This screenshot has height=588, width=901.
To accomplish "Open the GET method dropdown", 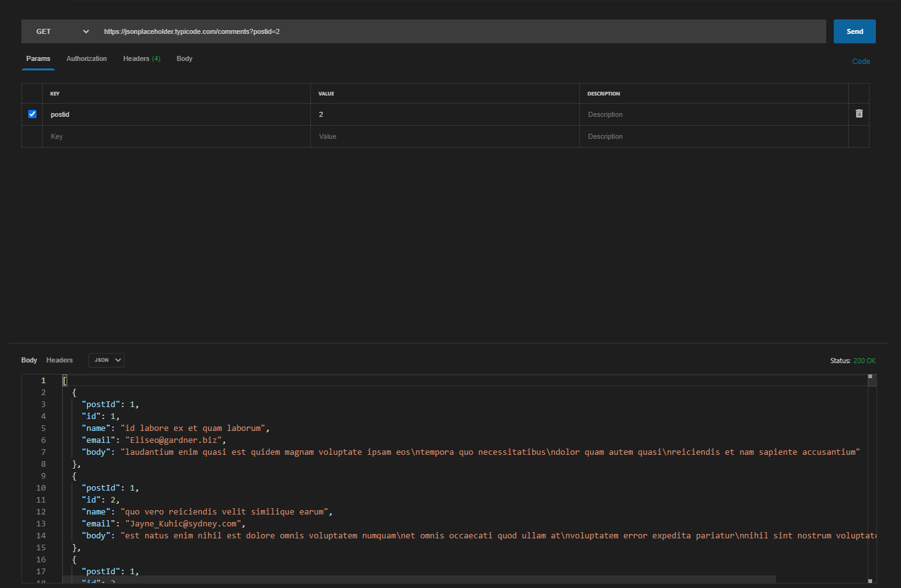I will 62,31.
